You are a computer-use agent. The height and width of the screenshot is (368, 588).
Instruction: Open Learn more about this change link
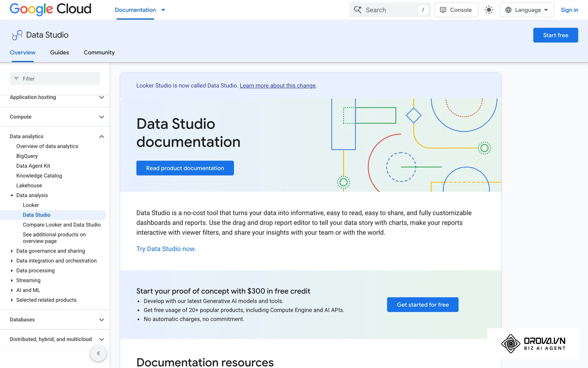(x=278, y=86)
